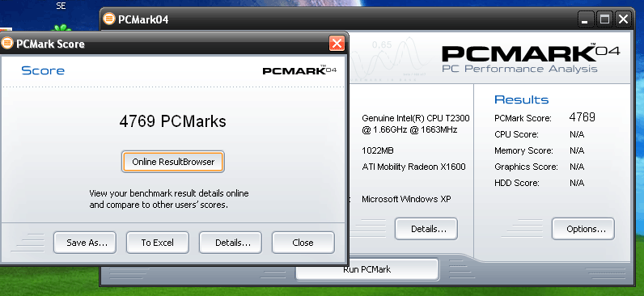Click the PCMARK04 logo in Score dialog

[x=299, y=70]
